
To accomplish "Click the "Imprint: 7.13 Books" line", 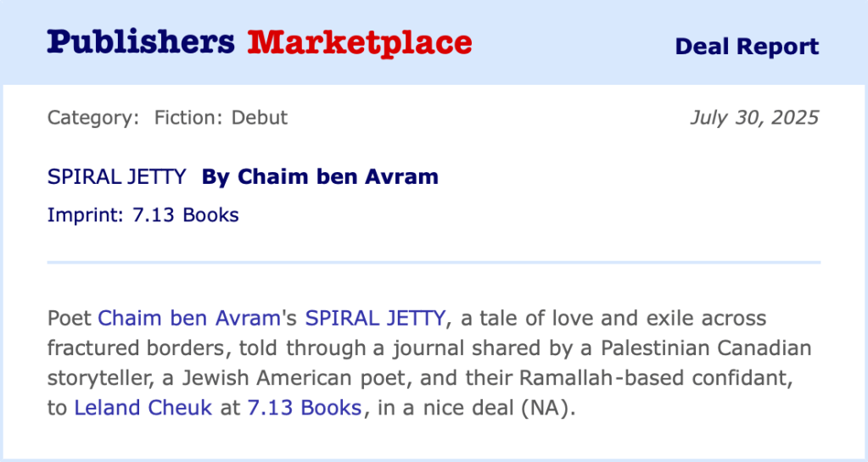I will 143,215.
